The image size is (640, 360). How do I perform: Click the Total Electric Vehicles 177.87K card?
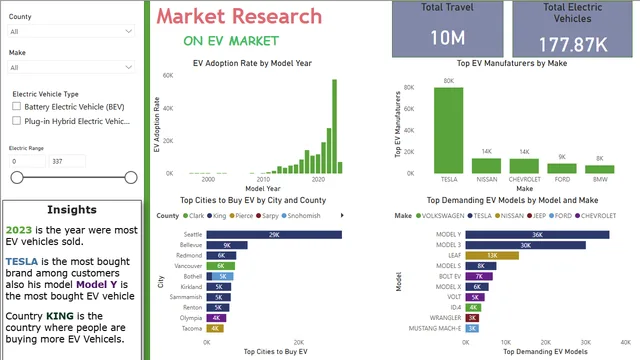tap(572, 29)
